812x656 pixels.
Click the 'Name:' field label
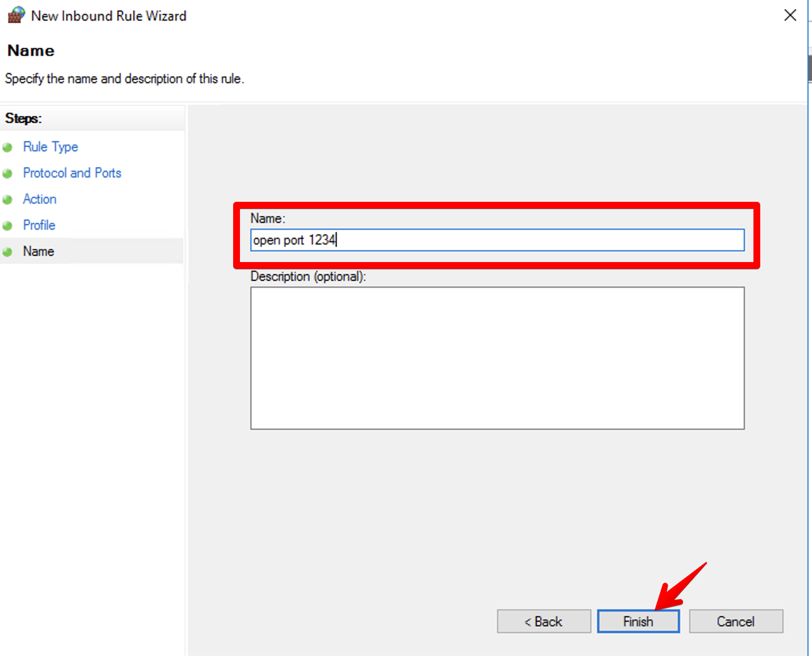point(268,218)
